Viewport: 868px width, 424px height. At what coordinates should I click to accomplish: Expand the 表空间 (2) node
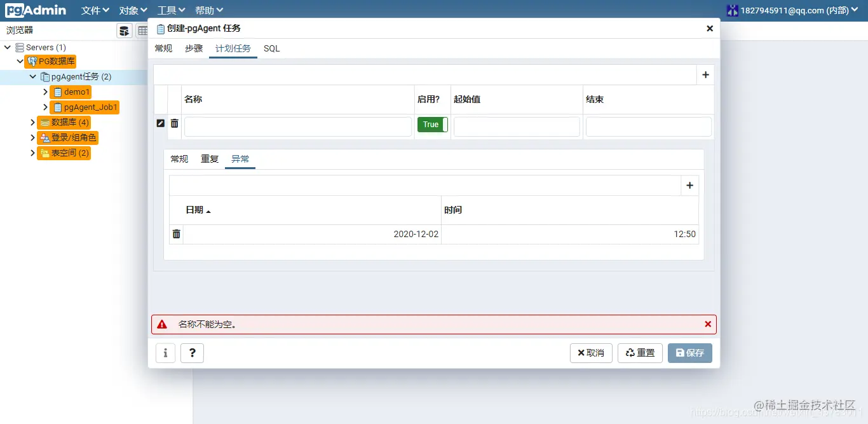pyautogui.click(x=32, y=153)
